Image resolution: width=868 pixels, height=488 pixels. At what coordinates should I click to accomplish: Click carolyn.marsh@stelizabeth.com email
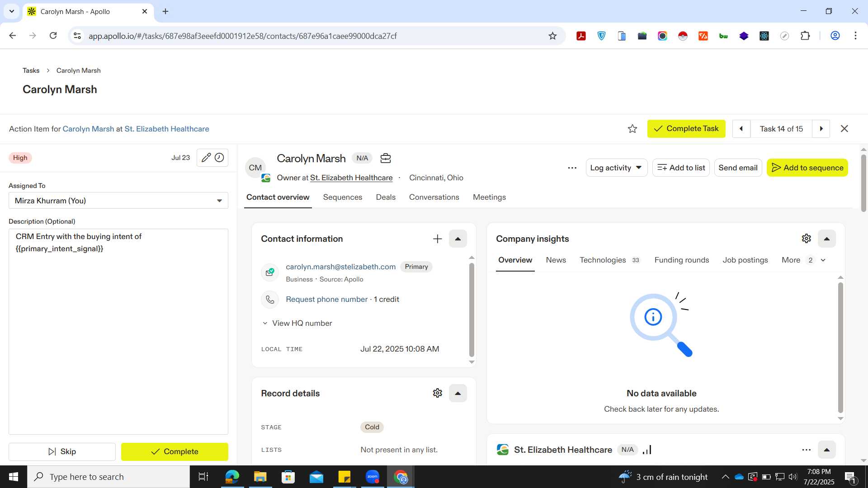coord(340,267)
